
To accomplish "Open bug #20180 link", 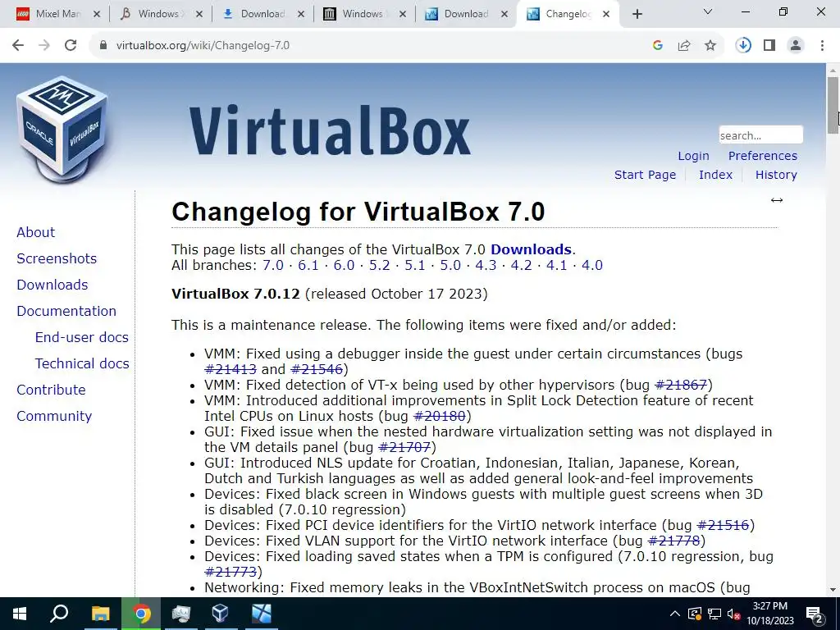I will coord(440,416).
